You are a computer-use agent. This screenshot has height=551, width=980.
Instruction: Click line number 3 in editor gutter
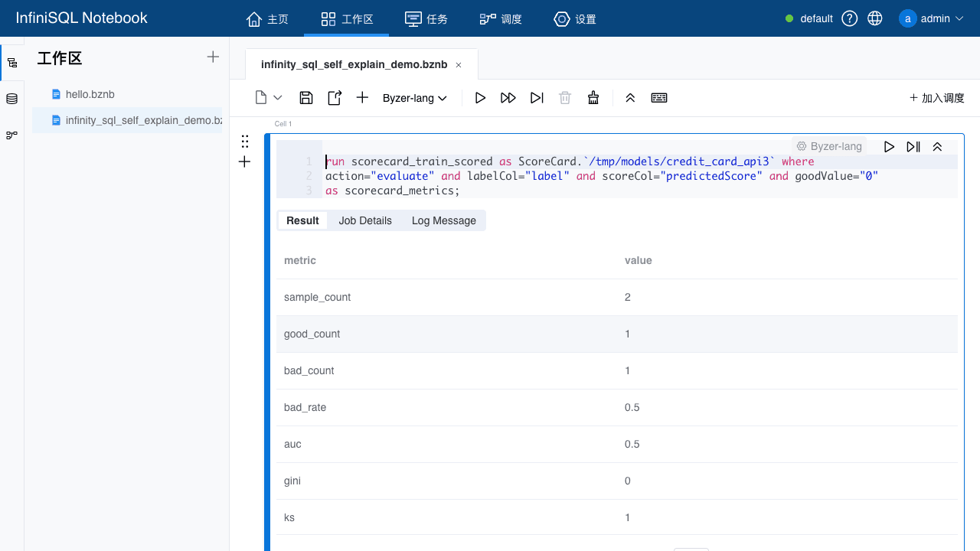[309, 190]
